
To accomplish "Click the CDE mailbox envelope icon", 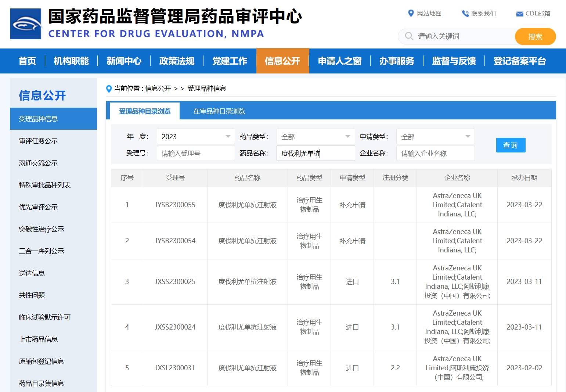I will [x=519, y=14].
